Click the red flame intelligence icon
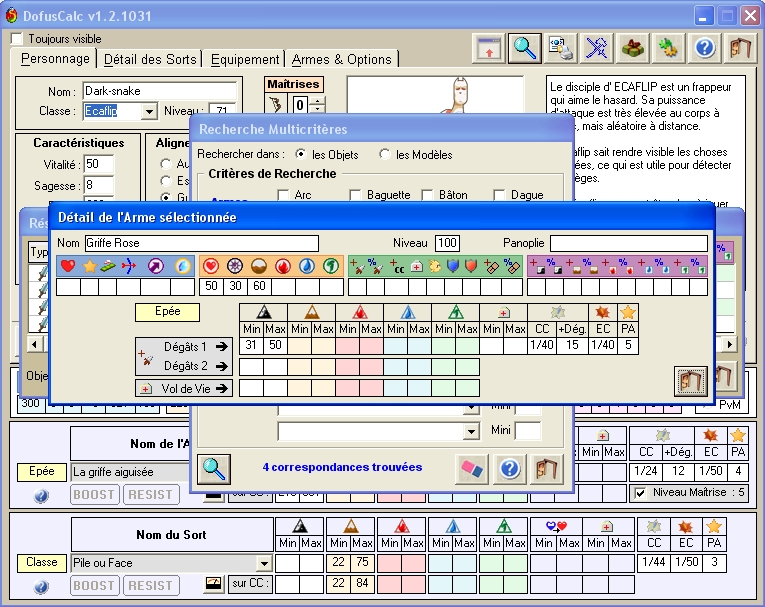Image resolution: width=765 pixels, height=607 pixels. coord(282,266)
